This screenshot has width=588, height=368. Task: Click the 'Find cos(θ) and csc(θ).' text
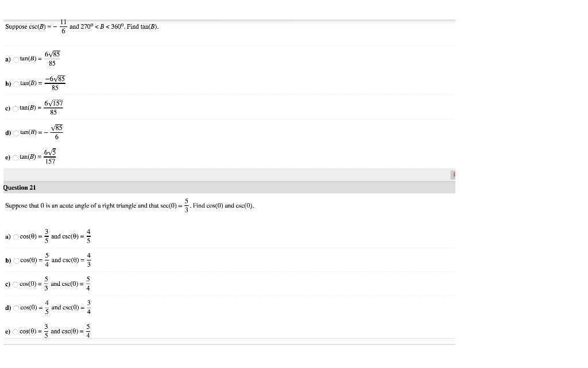tap(223, 206)
